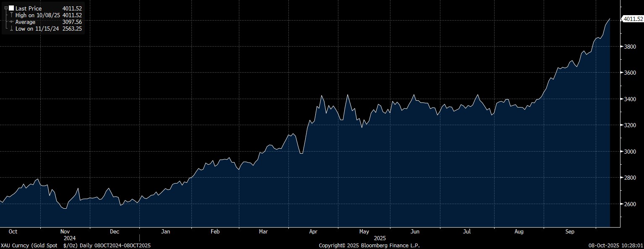Select the Average legend entry
This screenshot has width=644, height=249.
[x=25, y=22]
